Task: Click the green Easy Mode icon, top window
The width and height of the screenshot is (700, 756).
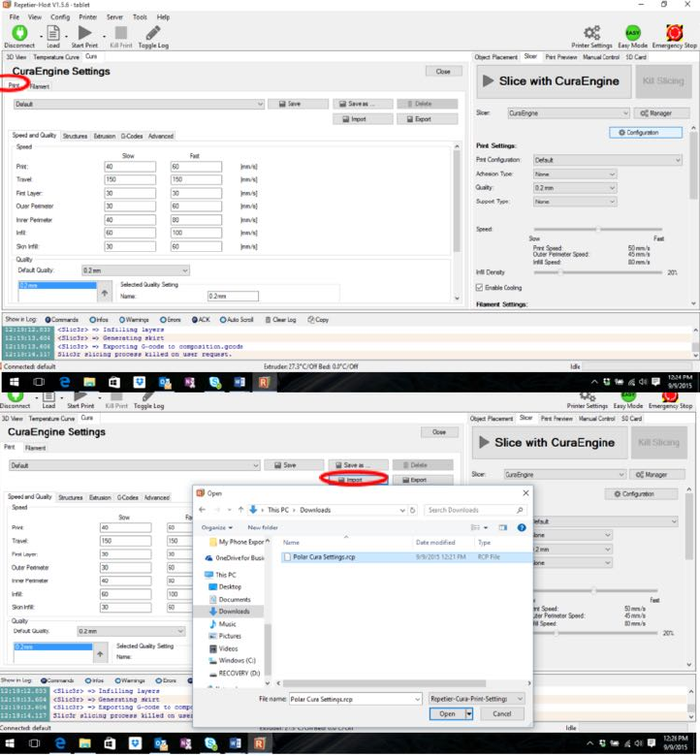Action: coord(632,33)
